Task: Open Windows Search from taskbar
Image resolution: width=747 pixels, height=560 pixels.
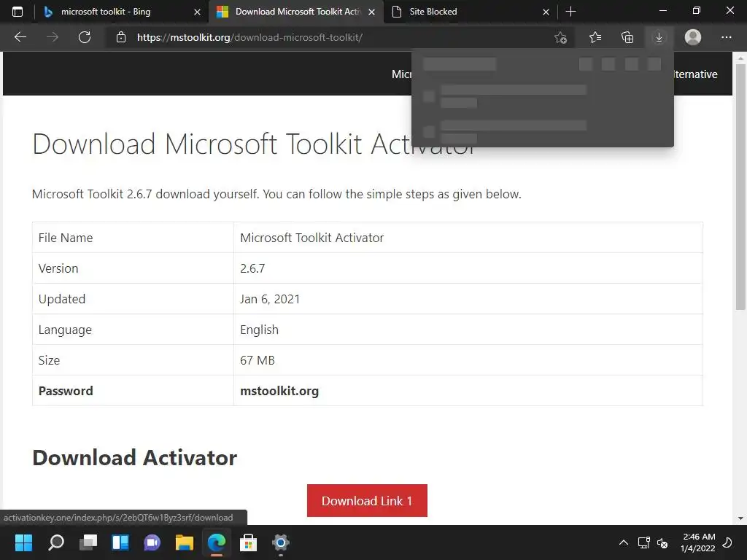Action: [56, 542]
